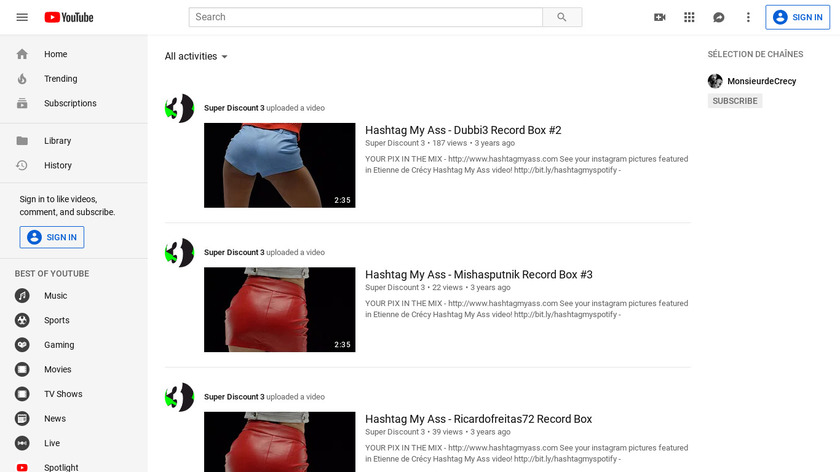Click the MonsieurdeCrecy channel avatar

click(715, 81)
